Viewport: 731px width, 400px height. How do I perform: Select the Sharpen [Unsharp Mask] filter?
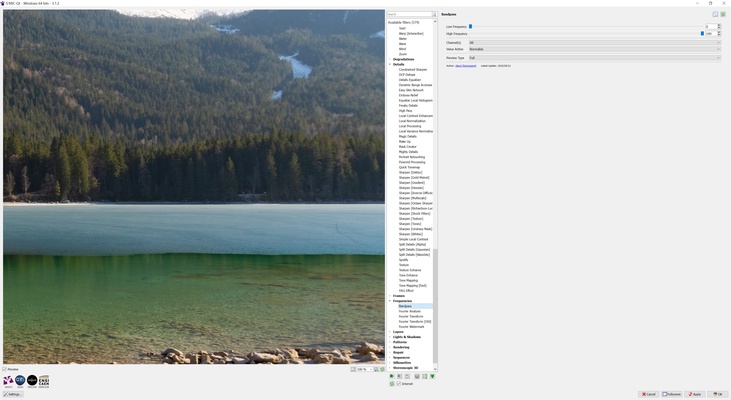tap(415, 229)
